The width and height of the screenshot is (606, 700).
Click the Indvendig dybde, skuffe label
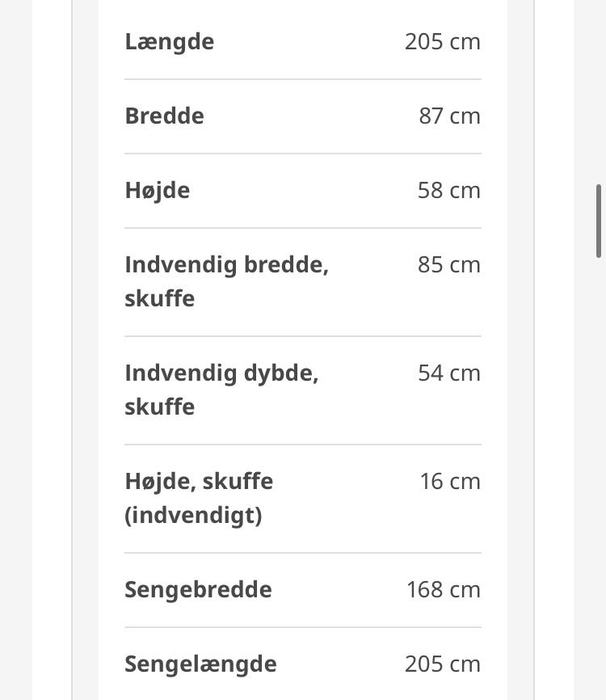(x=221, y=390)
